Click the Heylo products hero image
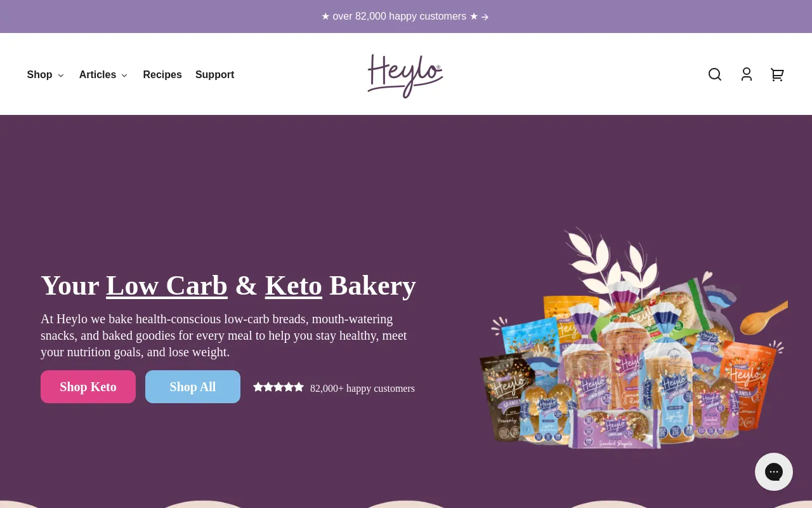The image size is (812, 508). pos(633,338)
